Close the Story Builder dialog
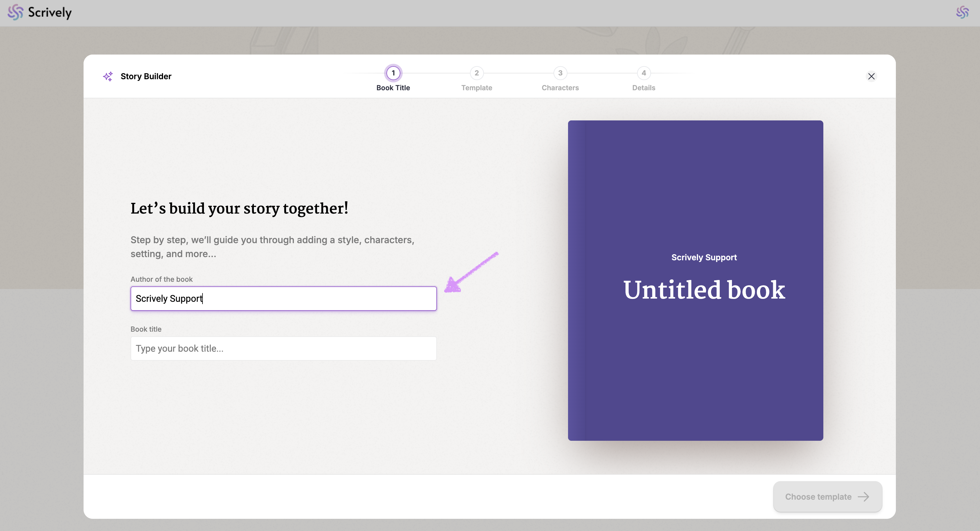980x531 pixels. [x=871, y=76]
